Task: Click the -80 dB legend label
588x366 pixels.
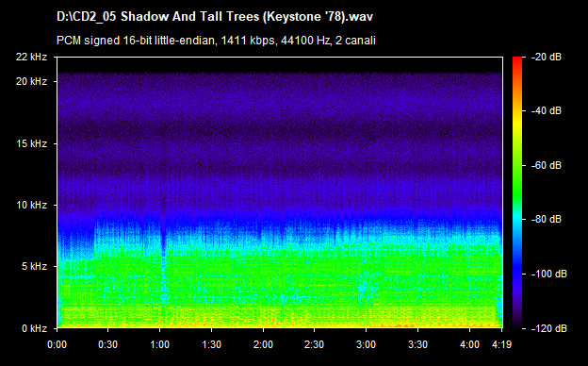Action: tap(547, 219)
